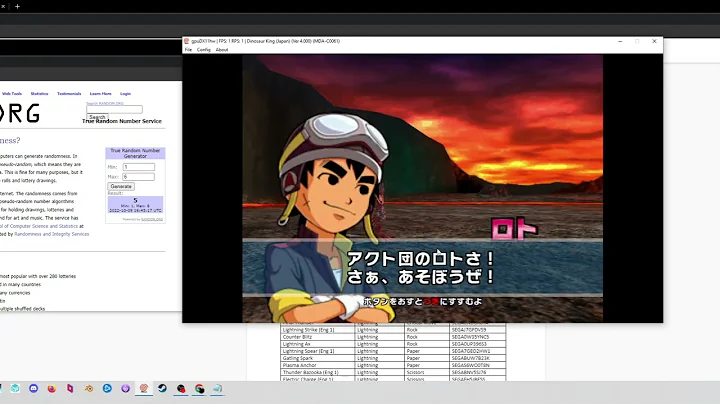Screen dimensions: 720x404
Task: Click the Generate button in random number widget
Action: [121, 186]
